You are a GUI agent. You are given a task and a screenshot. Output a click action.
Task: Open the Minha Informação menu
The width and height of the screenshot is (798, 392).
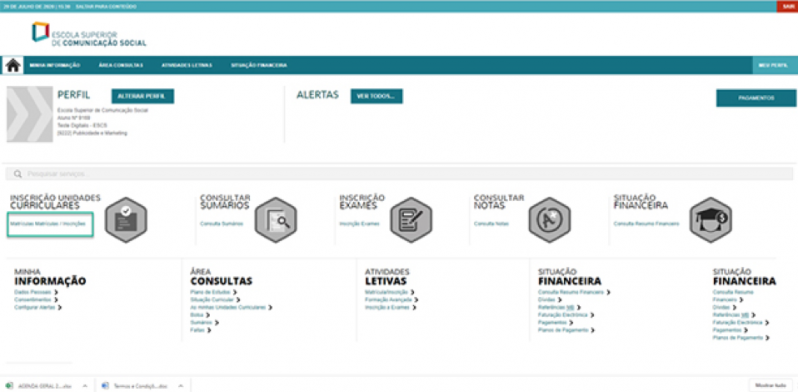pyautogui.click(x=55, y=65)
